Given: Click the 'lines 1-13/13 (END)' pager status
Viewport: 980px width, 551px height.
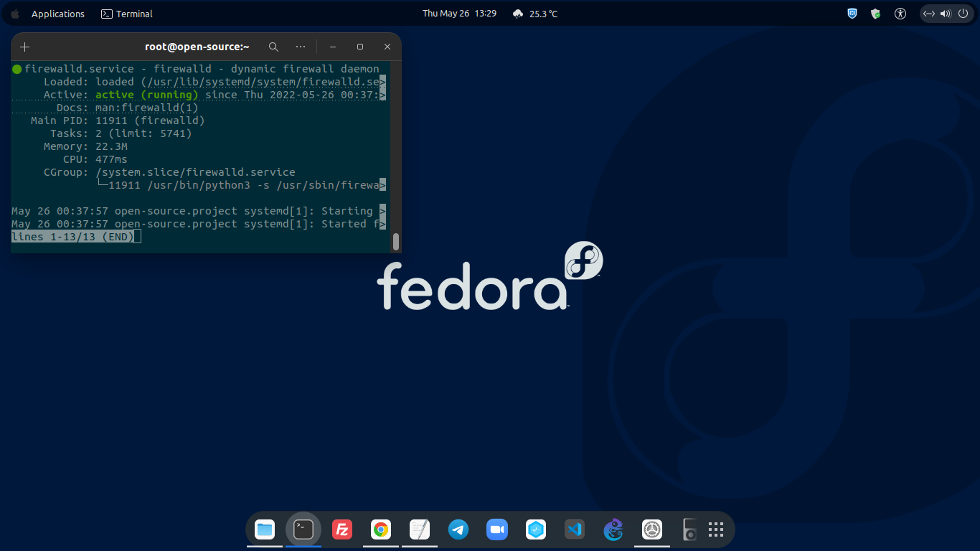Looking at the screenshot, I should [72, 237].
